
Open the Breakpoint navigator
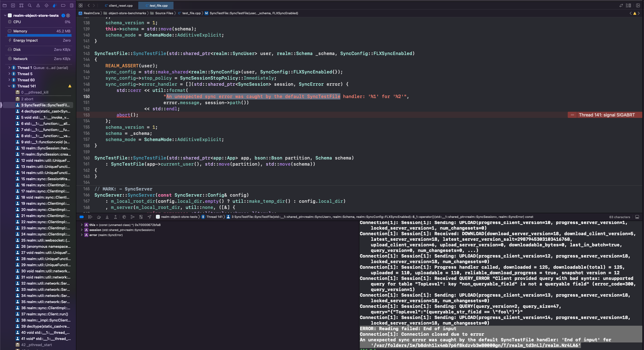(x=63, y=5)
